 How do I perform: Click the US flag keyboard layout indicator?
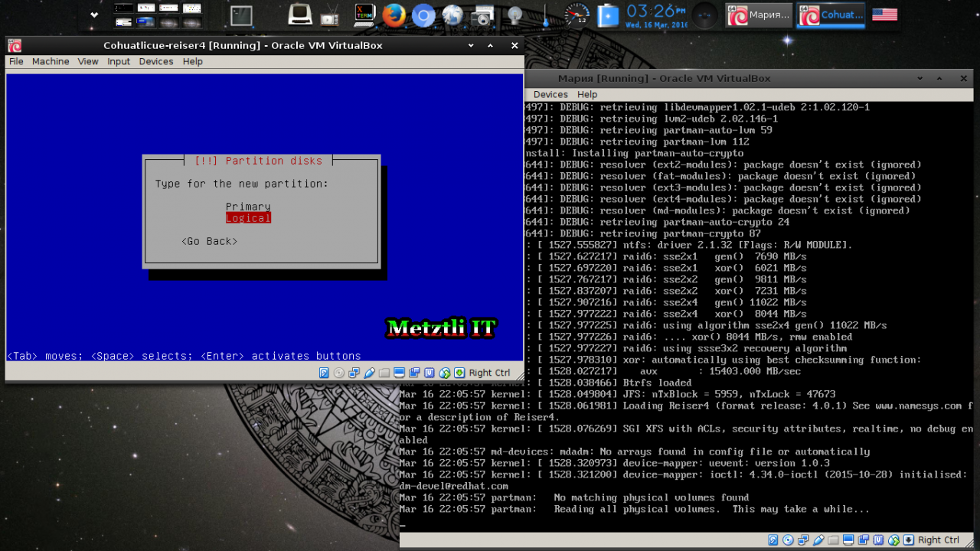pyautogui.click(x=884, y=15)
